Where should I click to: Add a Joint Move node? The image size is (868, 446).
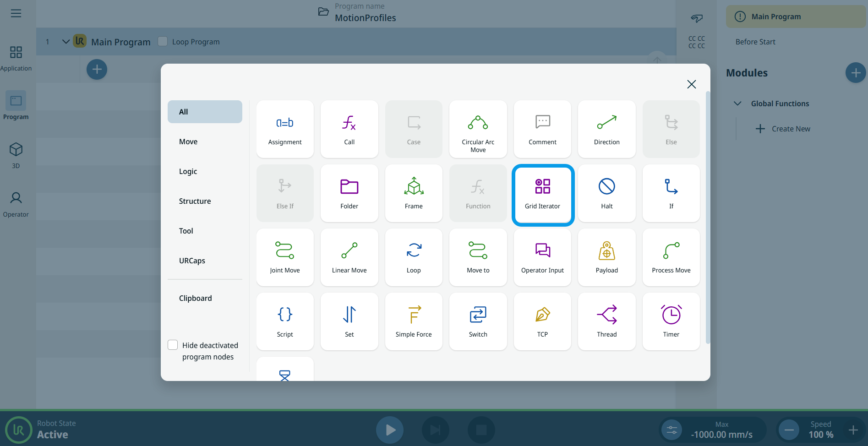[284, 257]
